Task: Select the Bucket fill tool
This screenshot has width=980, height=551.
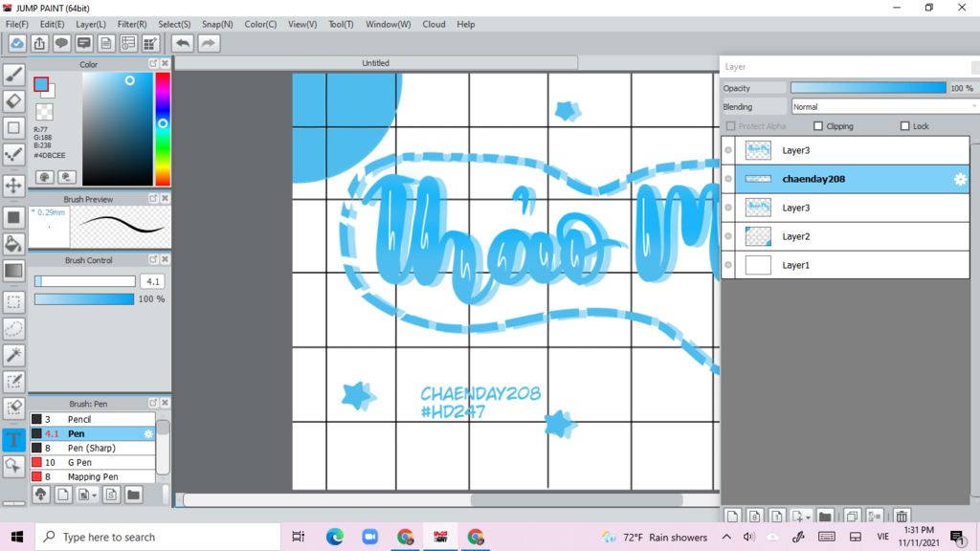Action: point(13,244)
